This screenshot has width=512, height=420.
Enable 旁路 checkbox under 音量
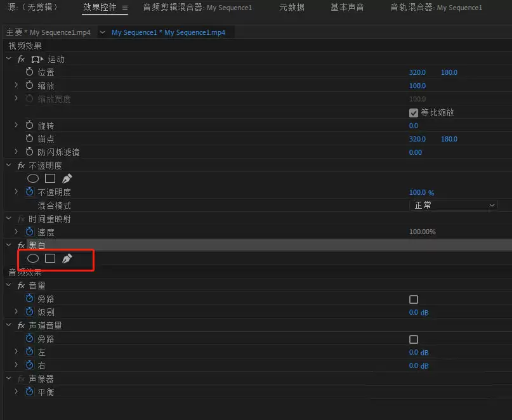point(414,299)
